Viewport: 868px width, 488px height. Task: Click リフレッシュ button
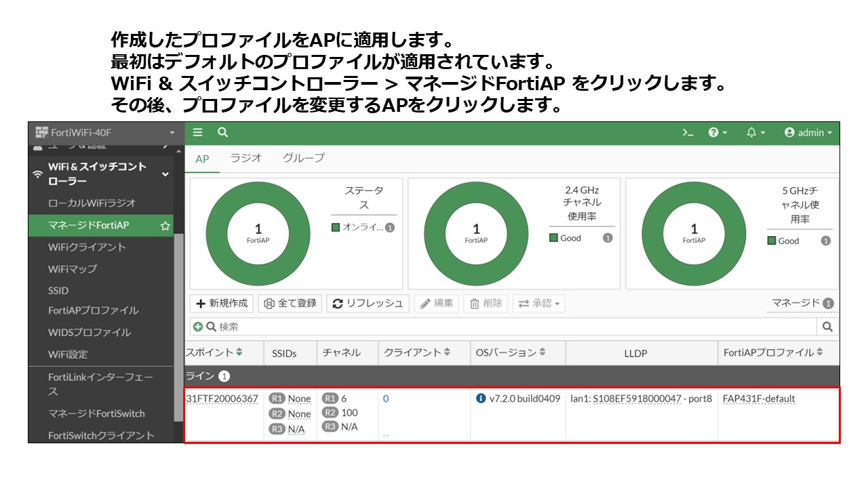(x=368, y=303)
